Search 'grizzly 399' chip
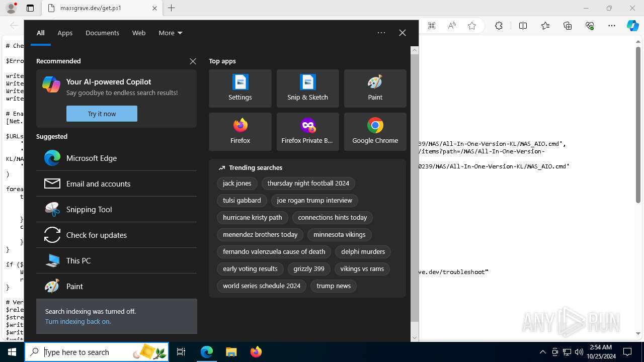The image size is (644, 362). (309, 269)
